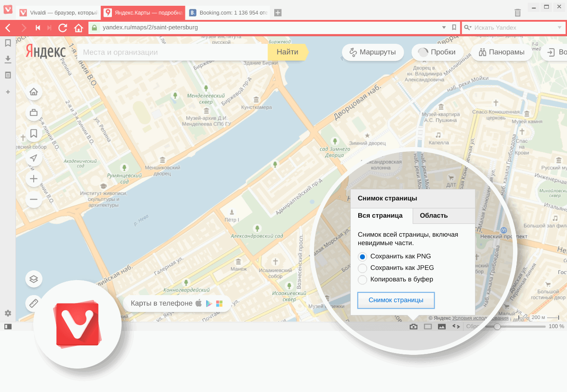Image resolution: width=567 pixels, height=392 pixels.
Task: Open the Панорамы panoramas button
Action: click(x=501, y=52)
